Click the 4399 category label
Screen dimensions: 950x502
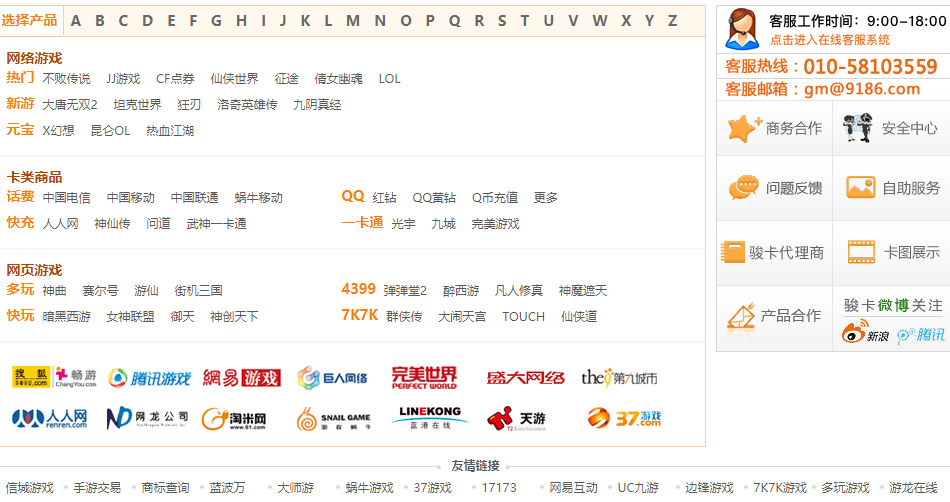(x=359, y=289)
